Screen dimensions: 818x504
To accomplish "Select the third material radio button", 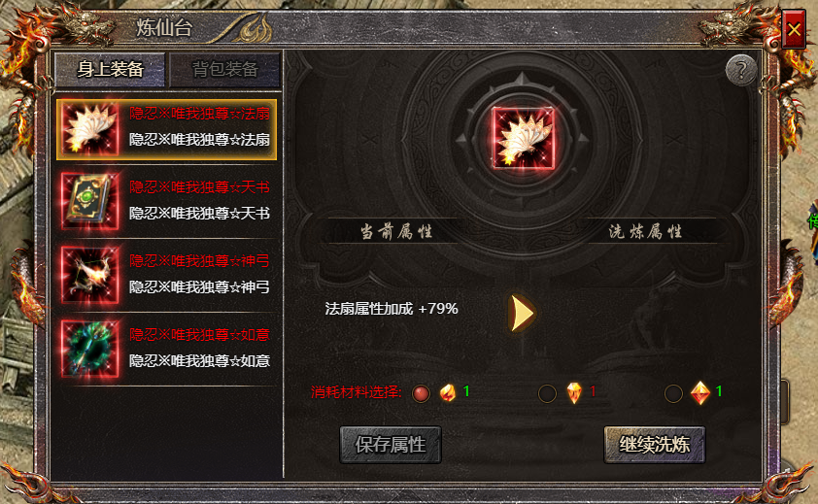I will [673, 393].
